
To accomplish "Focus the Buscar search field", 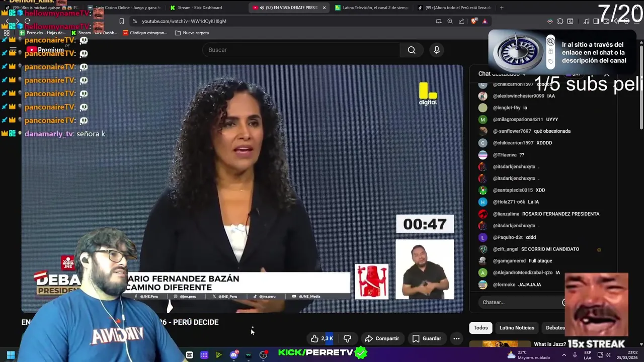I will [x=301, y=50].
